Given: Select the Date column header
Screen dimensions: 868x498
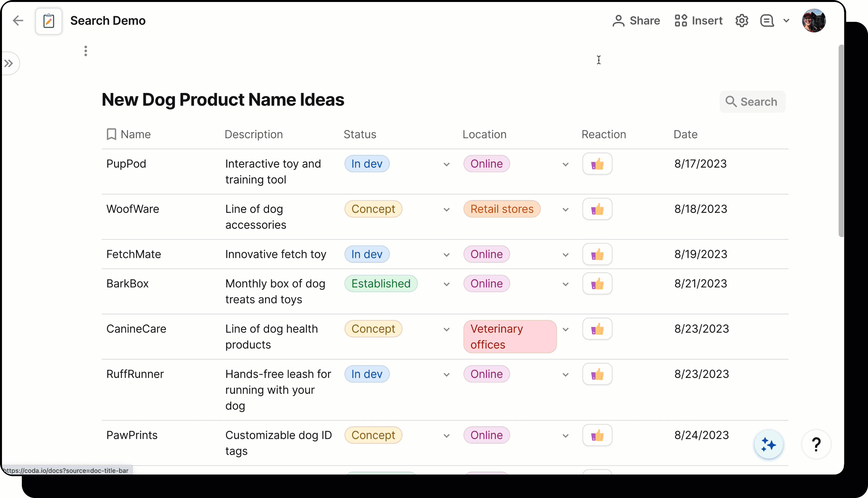Looking at the screenshot, I should coord(686,134).
